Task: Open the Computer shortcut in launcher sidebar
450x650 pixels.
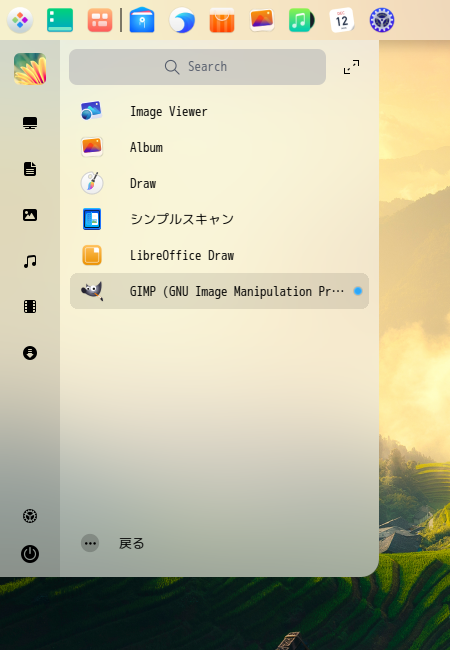Action: point(30,123)
